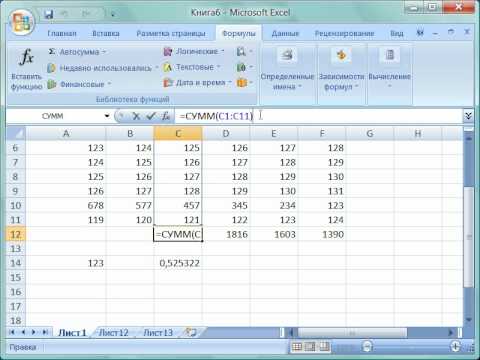Open the math functions icon

(244, 67)
